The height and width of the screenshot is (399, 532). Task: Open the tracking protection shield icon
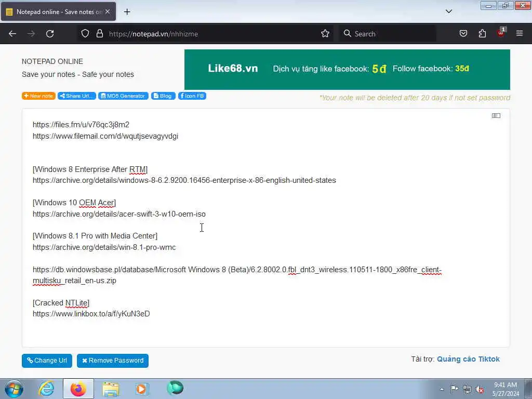(x=85, y=34)
